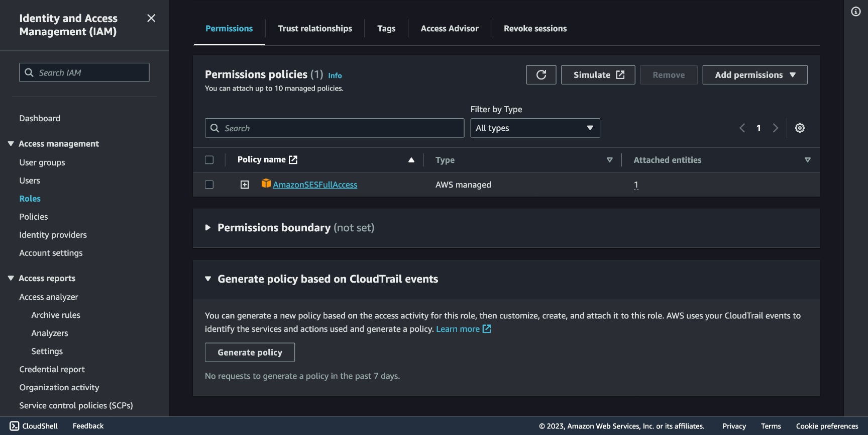Open Analyzers in sidebar
This screenshot has height=435, width=868.
tap(50, 333)
